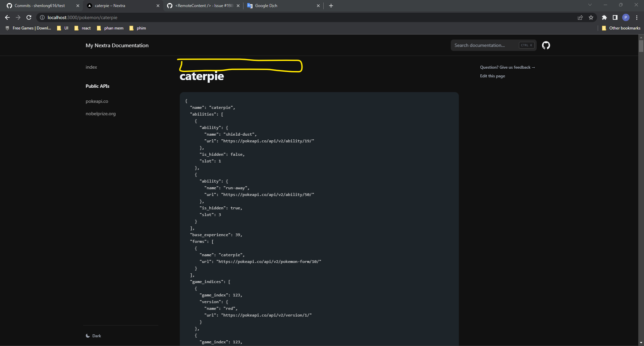Open Chrome's three-dot menu
644x346 pixels.
pos(637,17)
